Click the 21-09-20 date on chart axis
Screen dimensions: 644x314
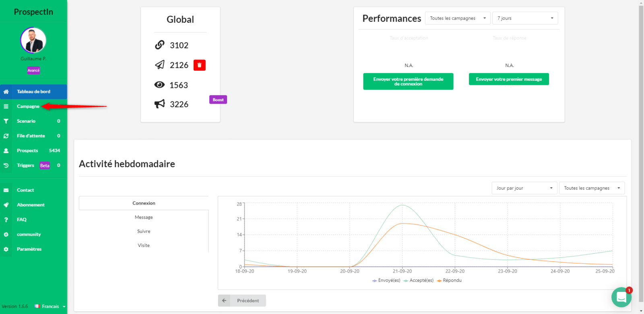click(x=402, y=271)
